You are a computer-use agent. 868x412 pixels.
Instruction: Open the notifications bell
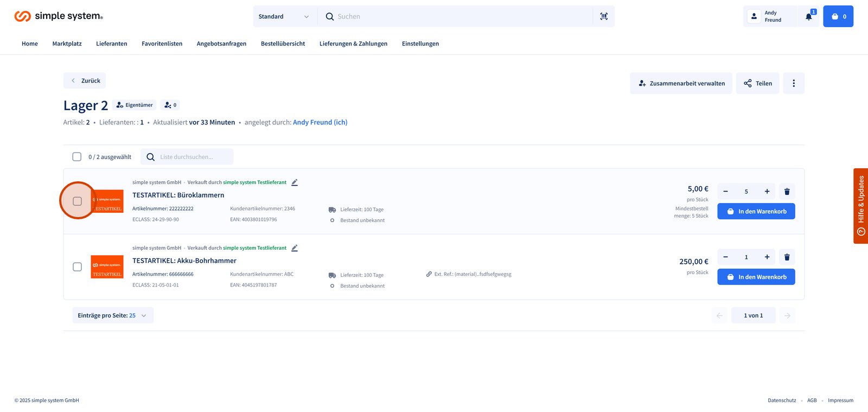808,16
